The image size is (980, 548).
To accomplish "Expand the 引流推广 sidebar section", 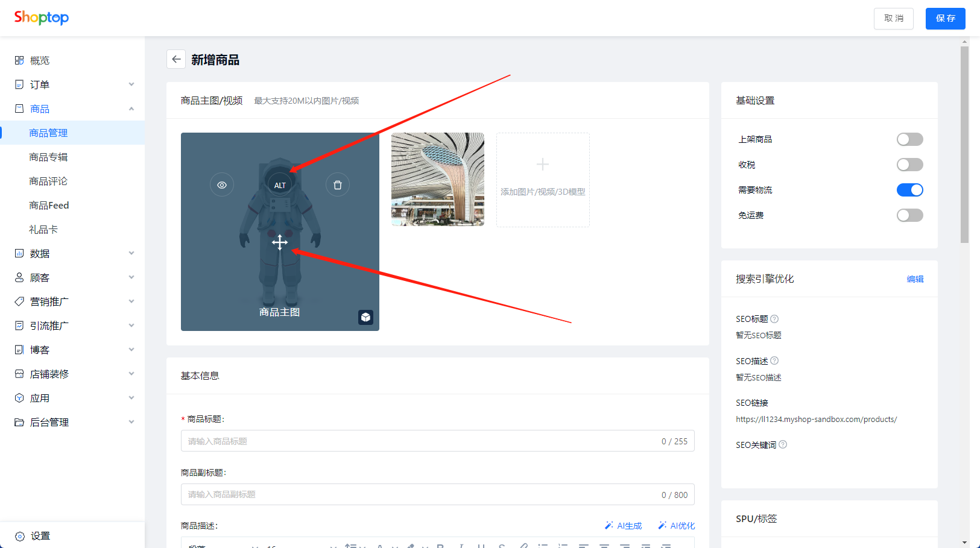I will pyautogui.click(x=72, y=326).
